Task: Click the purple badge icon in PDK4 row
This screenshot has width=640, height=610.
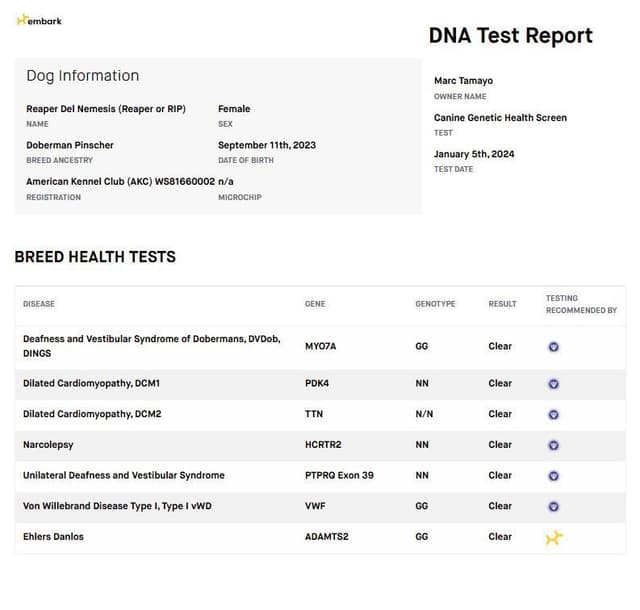Action: [553, 384]
